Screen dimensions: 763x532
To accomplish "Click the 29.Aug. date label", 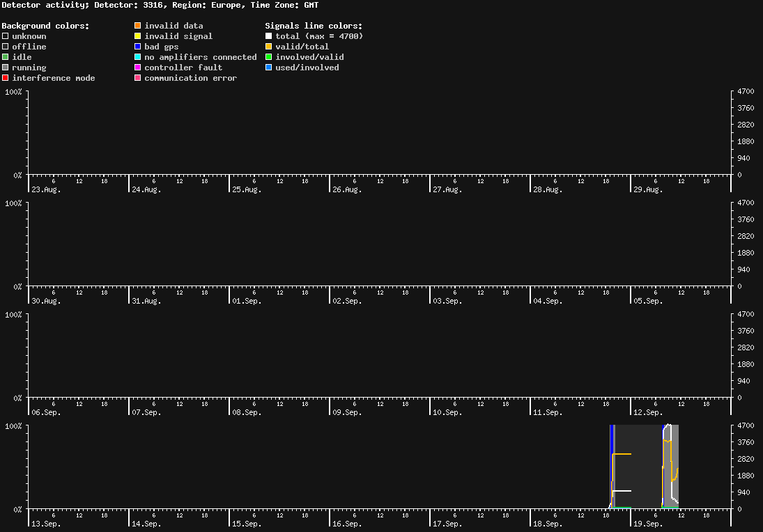I will pyautogui.click(x=648, y=189).
